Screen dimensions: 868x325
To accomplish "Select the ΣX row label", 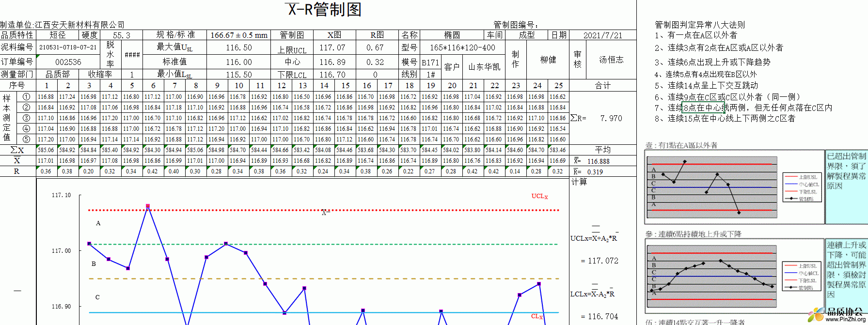I will tap(17, 150).
